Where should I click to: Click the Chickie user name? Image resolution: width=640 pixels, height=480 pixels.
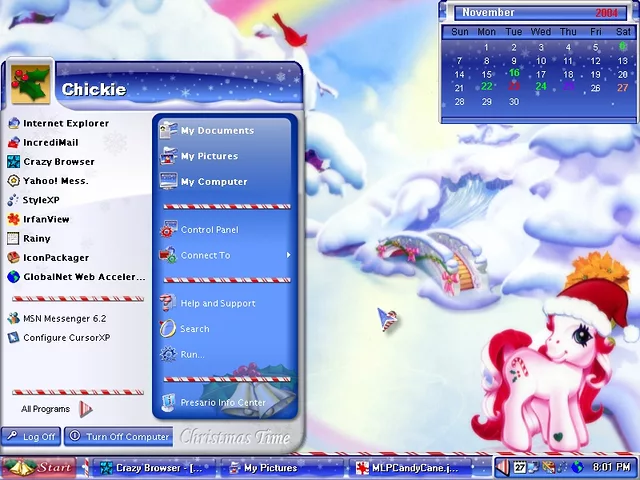(93, 89)
